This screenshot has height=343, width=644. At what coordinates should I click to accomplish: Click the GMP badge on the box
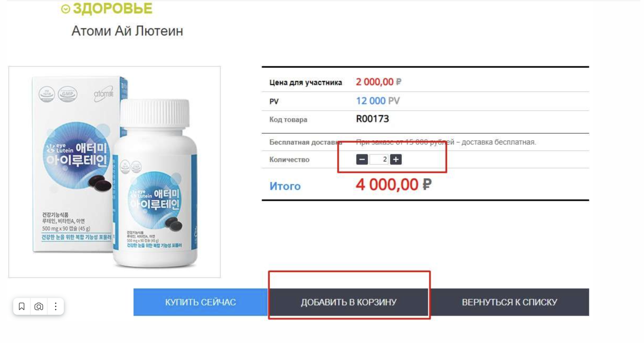click(x=67, y=94)
